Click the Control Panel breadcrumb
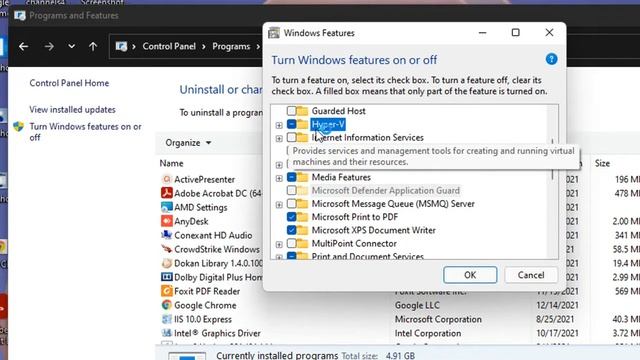 click(x=169, y=47)
